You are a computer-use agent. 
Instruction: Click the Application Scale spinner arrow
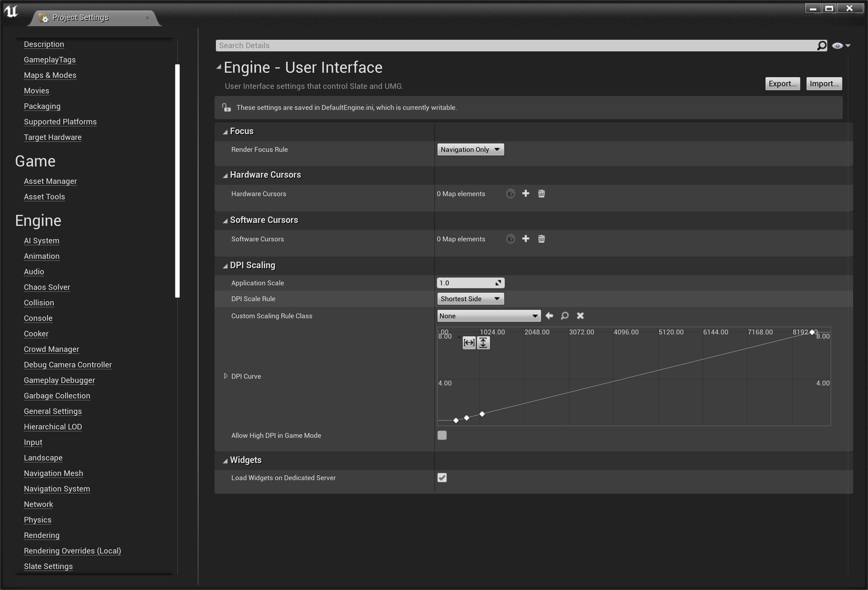(x=499, y=283)
